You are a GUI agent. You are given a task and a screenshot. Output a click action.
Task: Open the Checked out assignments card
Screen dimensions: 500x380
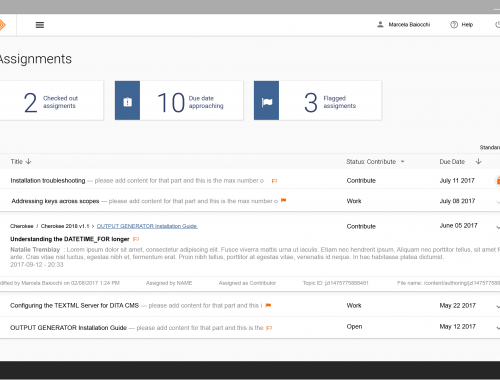point(51,100)
